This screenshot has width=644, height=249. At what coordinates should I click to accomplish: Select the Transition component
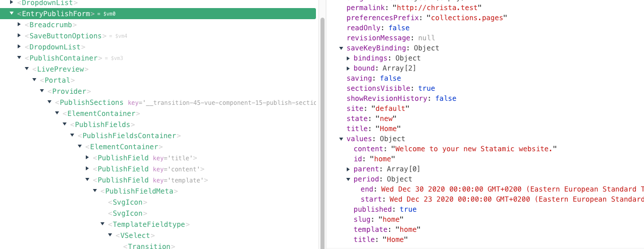click(149, 245)
